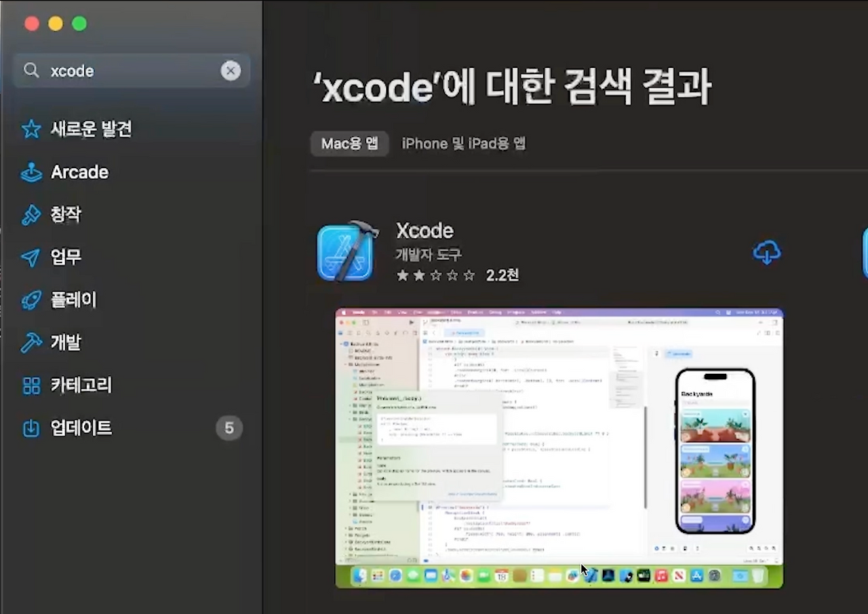Click the paper plane icon for 업무
Viewport: 868px width, 614px height.
pyautogui.click(x=31, y=258)
